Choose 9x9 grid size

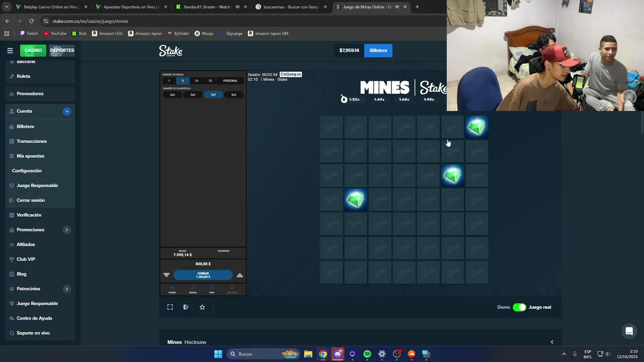click(x=233, y=95)
